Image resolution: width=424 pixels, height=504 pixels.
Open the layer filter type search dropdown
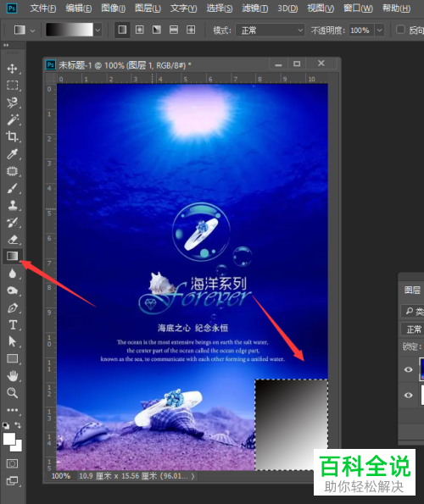point(413,311)
